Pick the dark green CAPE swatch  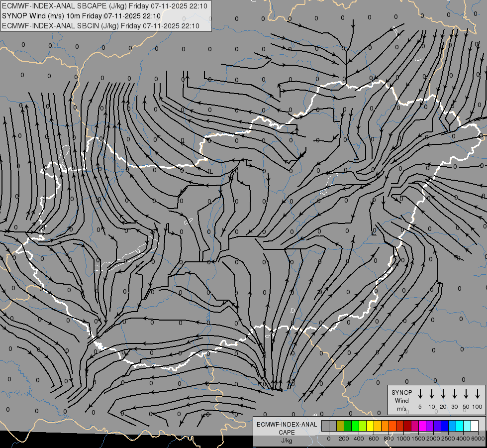coord(348,426)
